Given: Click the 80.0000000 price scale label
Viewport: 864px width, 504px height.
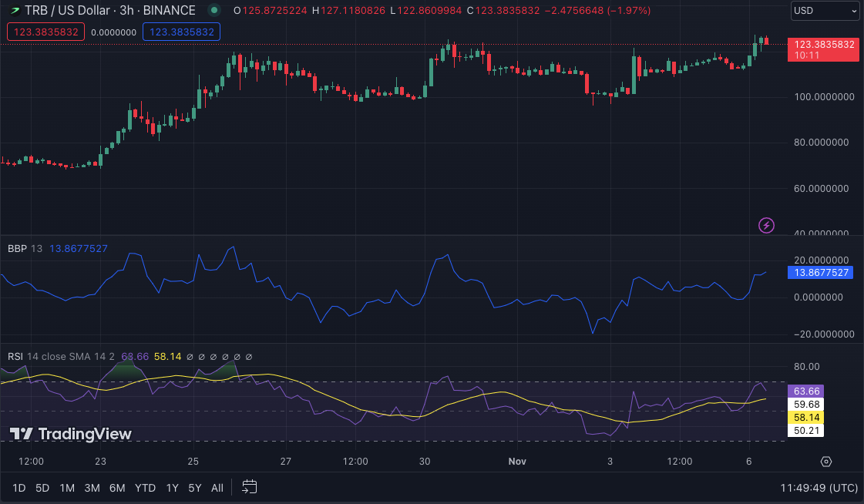Looking at the screenshot, I should point(821,142).
